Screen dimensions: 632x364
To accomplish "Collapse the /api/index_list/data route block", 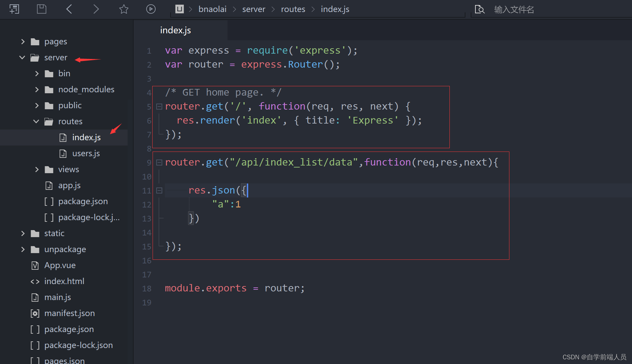I will (159, 162).
